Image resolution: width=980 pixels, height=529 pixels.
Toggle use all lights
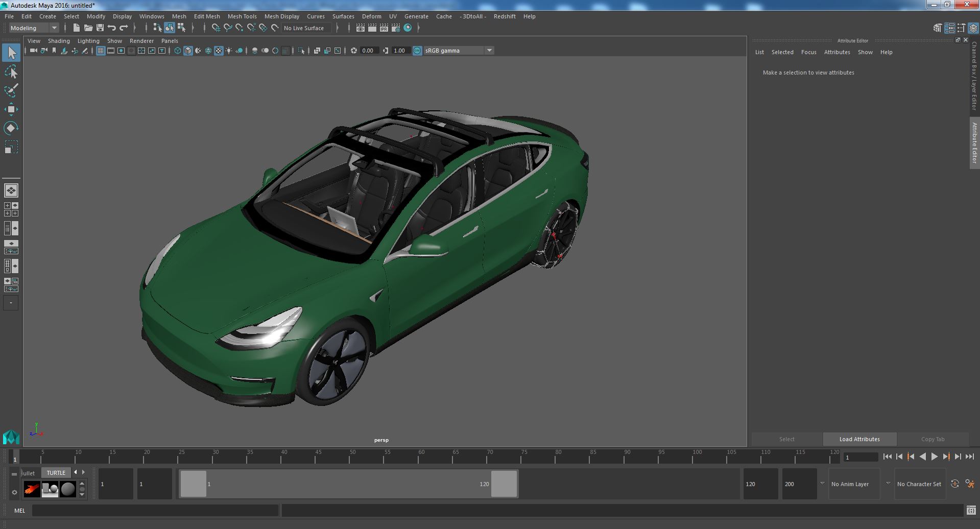(229, 51)
